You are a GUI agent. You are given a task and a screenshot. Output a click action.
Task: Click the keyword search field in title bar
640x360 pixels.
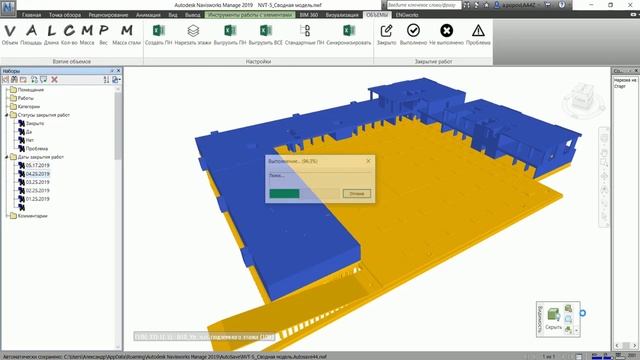pyautogui.click(x=423, y=5)
